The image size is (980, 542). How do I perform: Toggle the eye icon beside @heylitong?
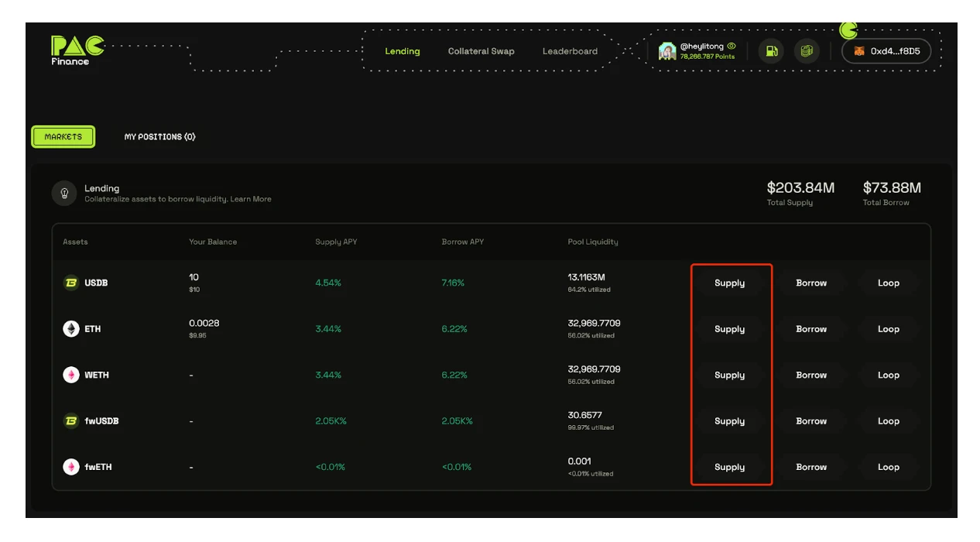(732, 46)
